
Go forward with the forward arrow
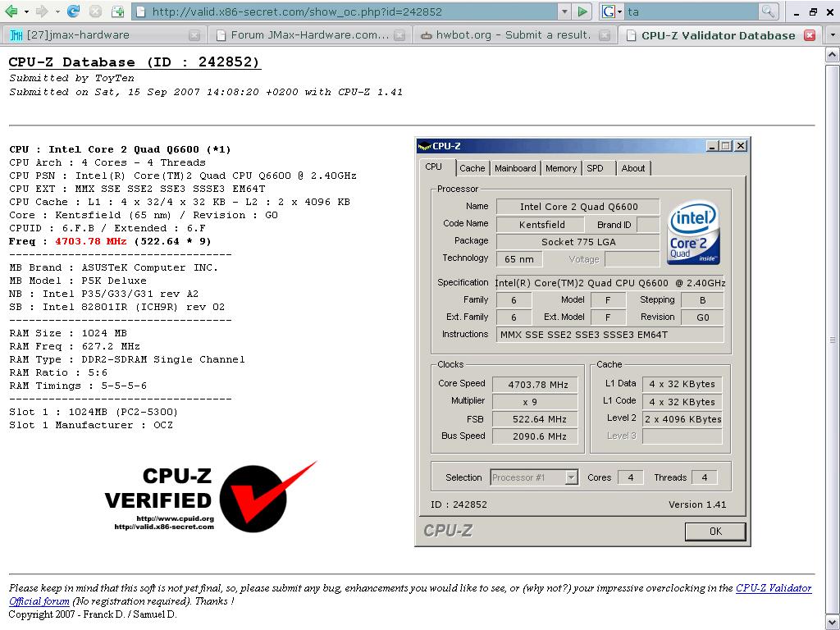coord(42,11)
